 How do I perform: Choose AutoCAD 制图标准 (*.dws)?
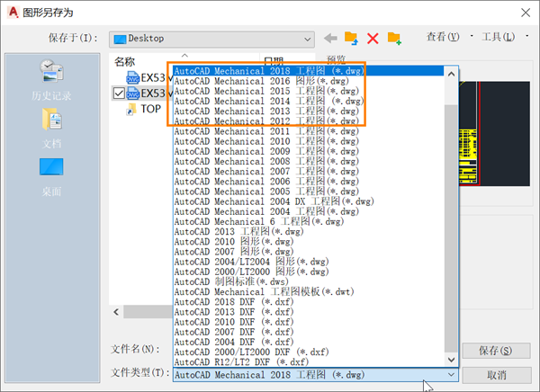[309, 281]
